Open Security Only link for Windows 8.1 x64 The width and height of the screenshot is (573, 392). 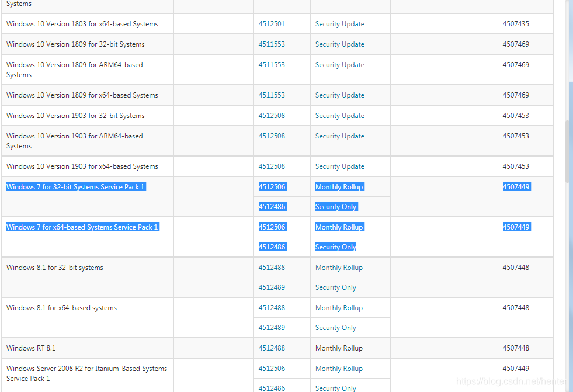335,327
